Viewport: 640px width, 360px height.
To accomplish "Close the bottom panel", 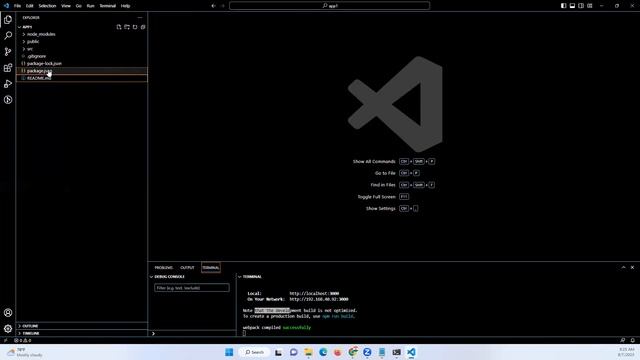I will (x=632, y=267).
